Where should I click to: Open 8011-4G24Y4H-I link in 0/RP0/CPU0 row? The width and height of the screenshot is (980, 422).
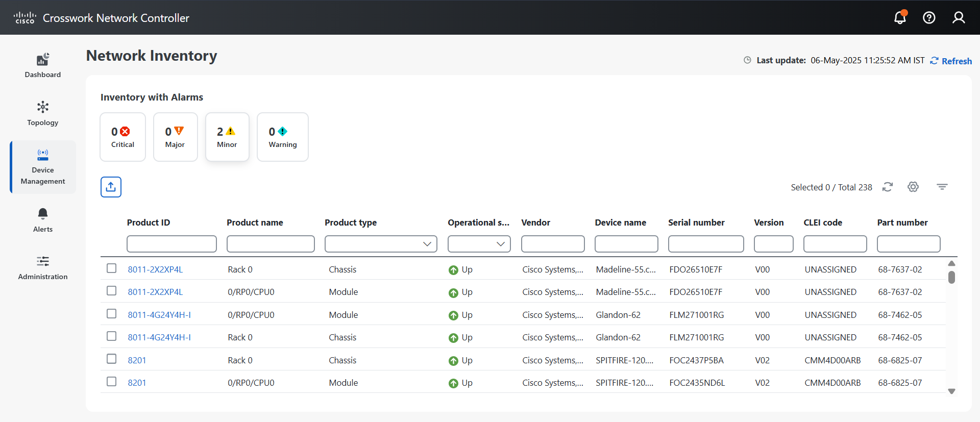click(x=159, y=315)
